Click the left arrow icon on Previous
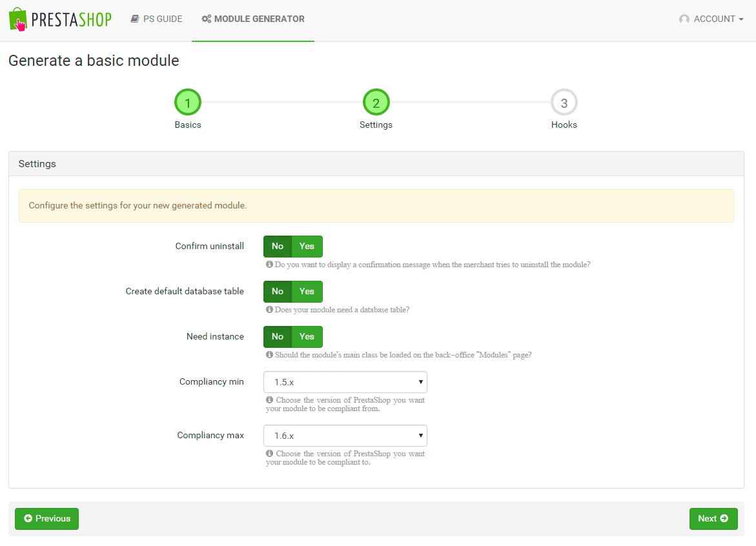Image resolution: width=756 pixels, height=546 pixels. (x=28, y=518)
